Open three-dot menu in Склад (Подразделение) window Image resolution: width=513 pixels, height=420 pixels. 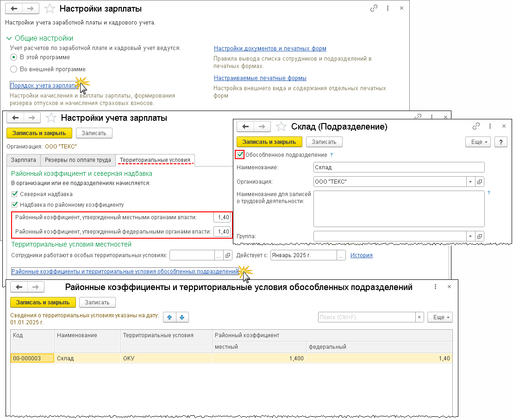tap(490, 126)
